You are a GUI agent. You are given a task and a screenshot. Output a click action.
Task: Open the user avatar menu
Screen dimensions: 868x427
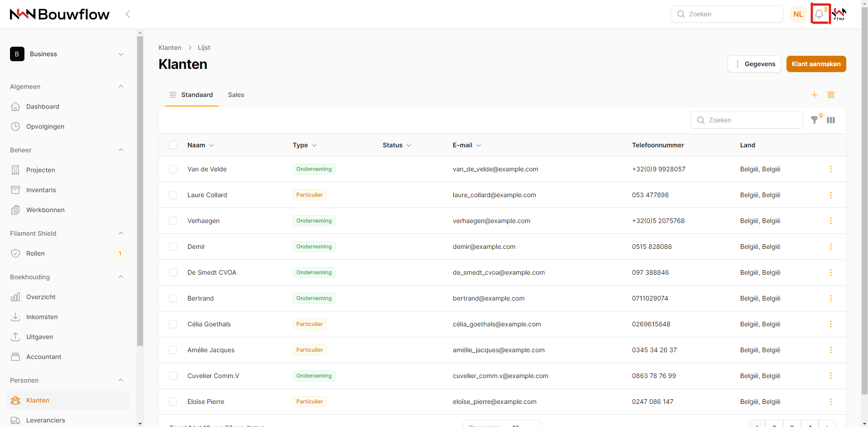click(x=839, y=14)
